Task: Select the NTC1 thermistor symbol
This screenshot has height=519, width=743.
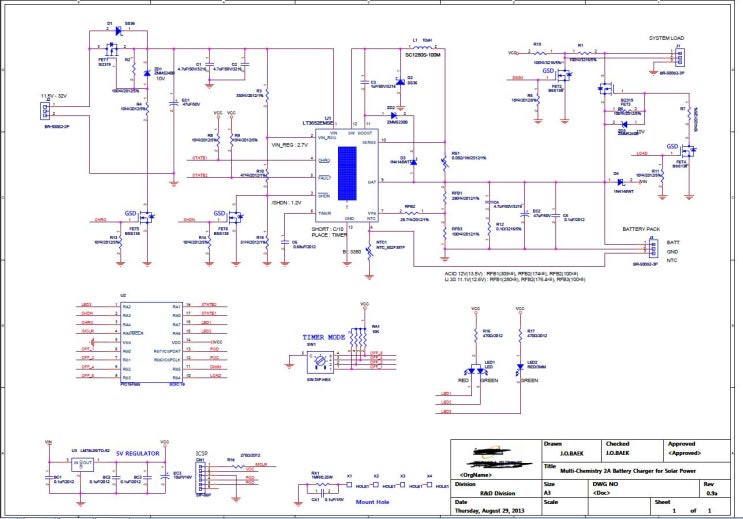Action: [x=369, y=254]
